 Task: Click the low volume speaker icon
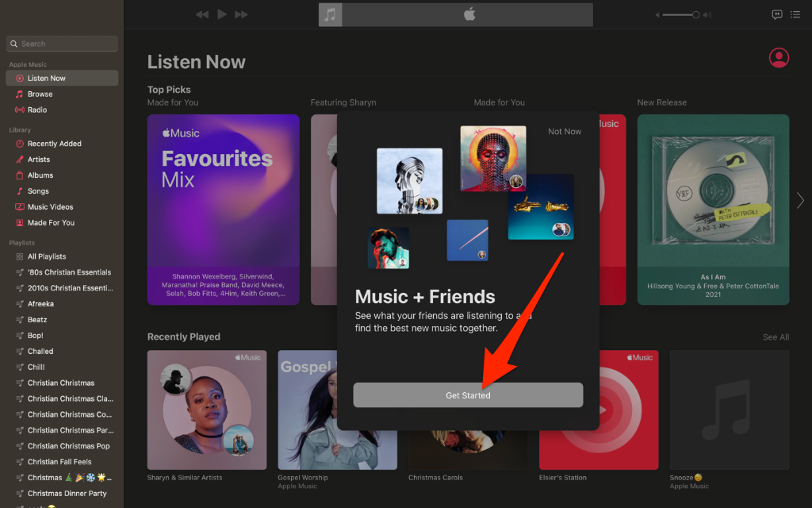coord(657,15)
